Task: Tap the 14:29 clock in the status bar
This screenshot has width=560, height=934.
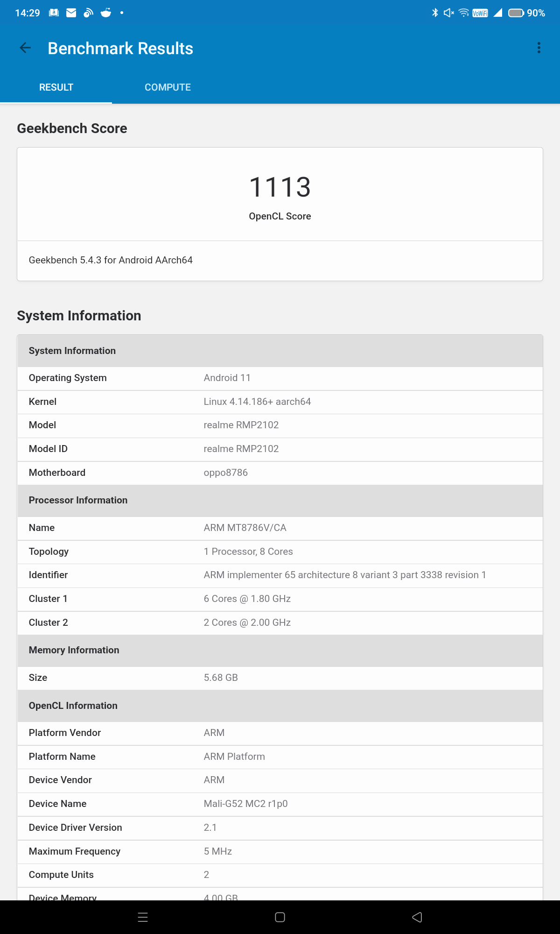Action: [28, 13]
